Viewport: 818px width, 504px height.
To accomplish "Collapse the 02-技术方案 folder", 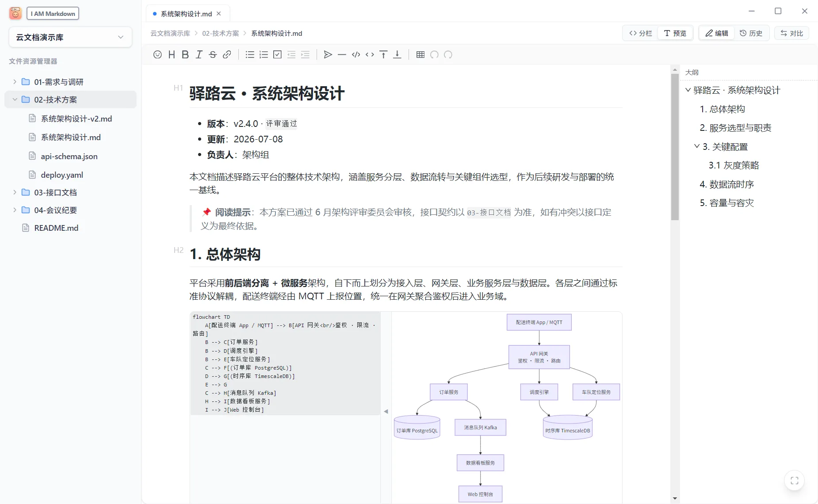I will pos(15,99).
